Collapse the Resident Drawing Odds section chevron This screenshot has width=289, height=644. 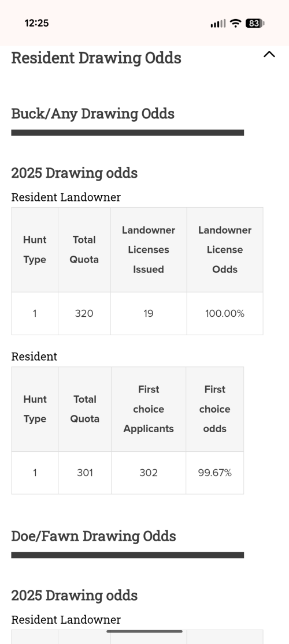coord(269,54)
